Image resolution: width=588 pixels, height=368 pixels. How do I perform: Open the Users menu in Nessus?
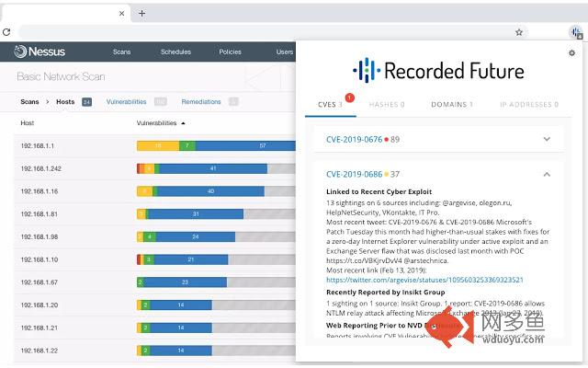285,52
